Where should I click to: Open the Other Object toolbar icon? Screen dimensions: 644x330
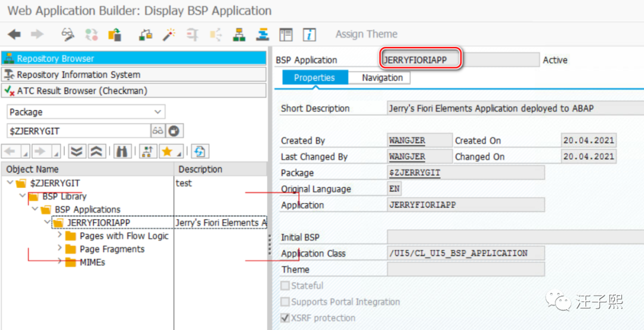tap(114, 35)
